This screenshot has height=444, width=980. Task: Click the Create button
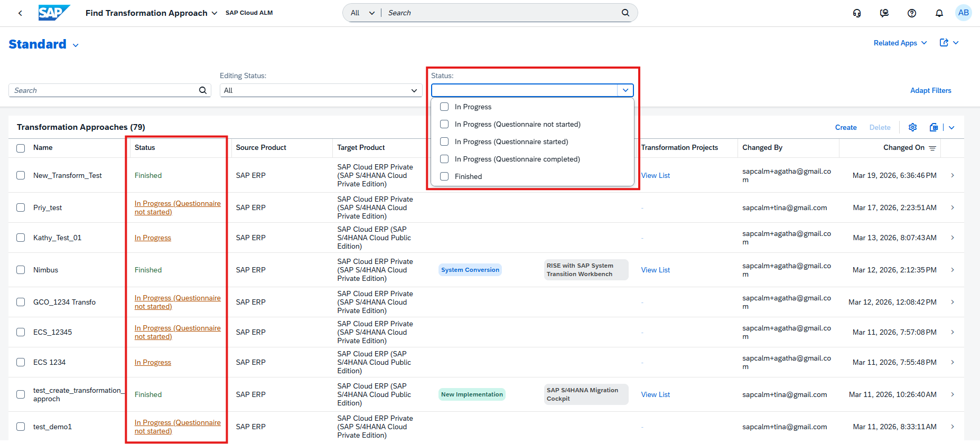845,127
